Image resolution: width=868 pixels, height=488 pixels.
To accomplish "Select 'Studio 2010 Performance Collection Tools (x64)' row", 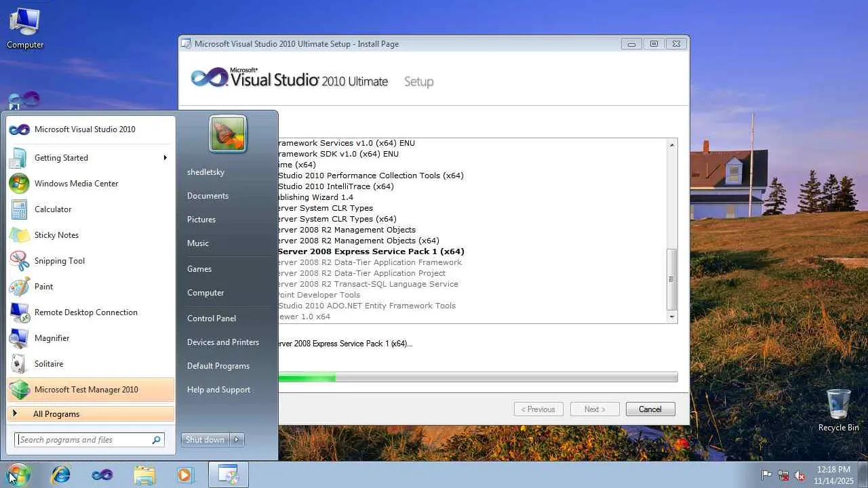I will click(x=371, y=176).
